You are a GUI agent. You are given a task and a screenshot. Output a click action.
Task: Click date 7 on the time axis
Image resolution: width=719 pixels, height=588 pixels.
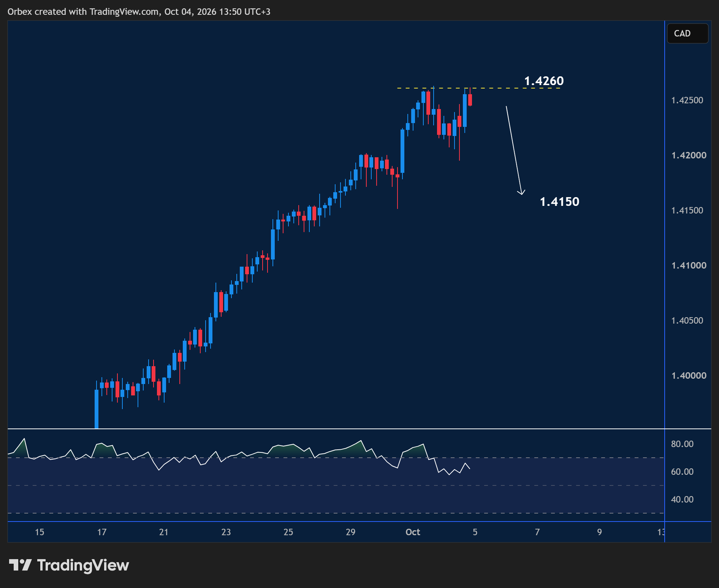tap(537, 532)
